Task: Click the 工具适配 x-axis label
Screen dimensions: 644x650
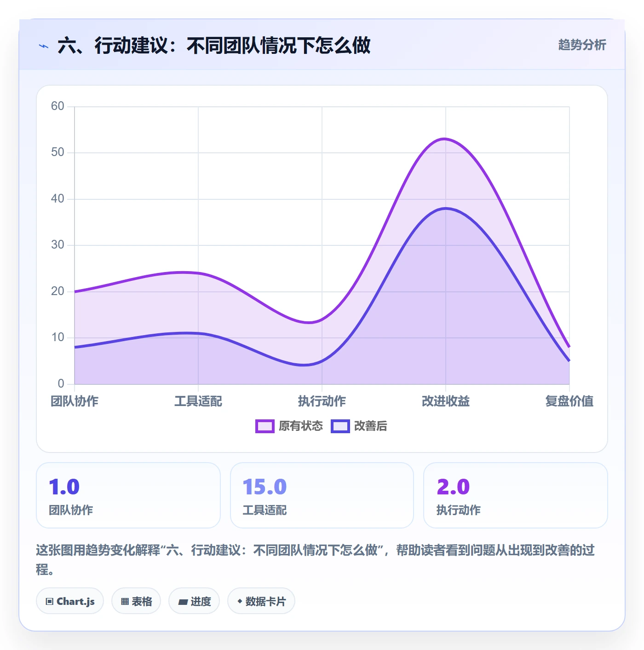Action: 198,401
